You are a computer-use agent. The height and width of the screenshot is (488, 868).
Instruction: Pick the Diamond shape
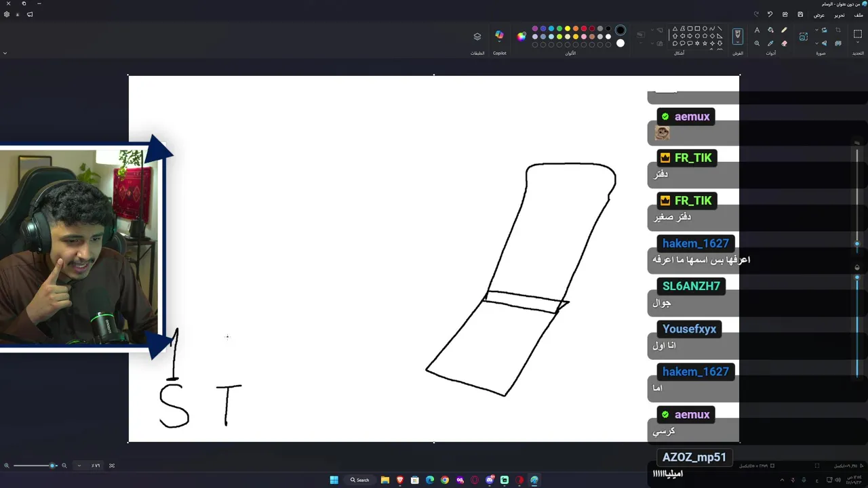[712, 36]
